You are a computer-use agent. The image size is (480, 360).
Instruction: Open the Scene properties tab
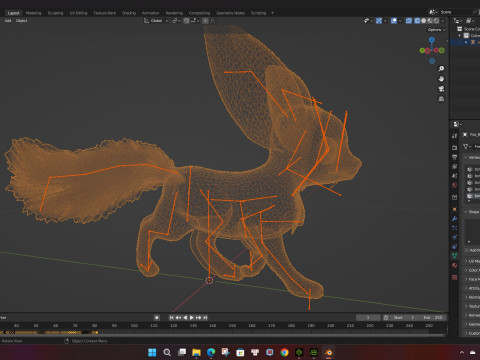pos(455,175)
